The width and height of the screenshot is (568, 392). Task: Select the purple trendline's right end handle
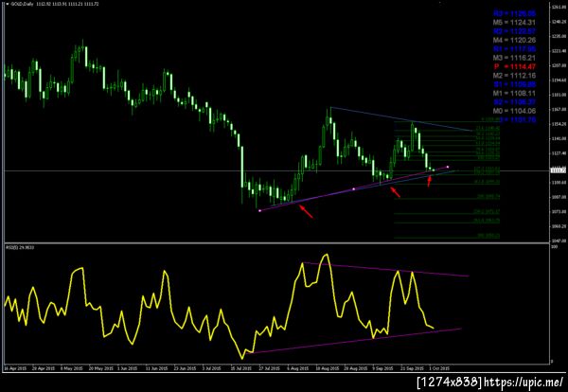tap(448, 167)
